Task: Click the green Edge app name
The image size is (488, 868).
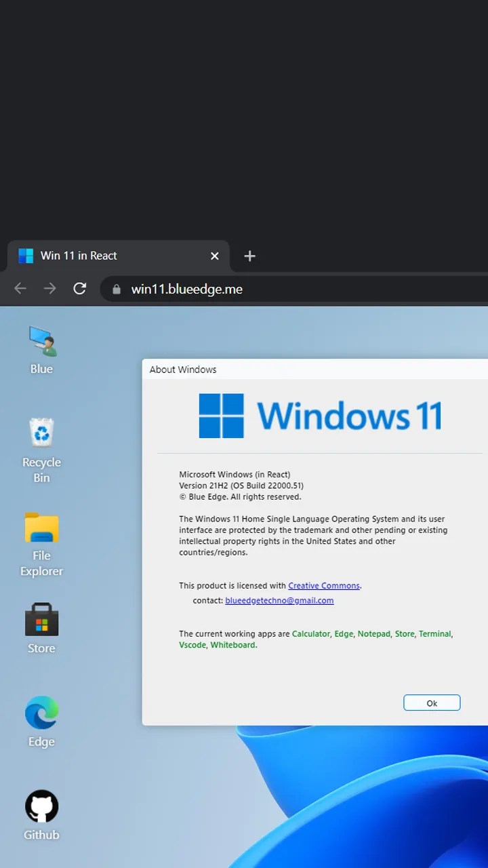Action: point(344,634)
